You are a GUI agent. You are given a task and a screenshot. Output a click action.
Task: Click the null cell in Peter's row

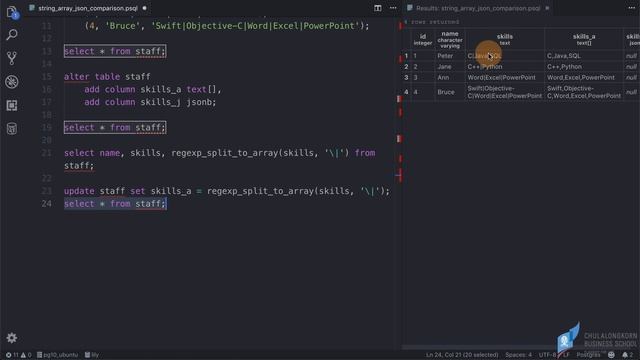coord(631,56)
